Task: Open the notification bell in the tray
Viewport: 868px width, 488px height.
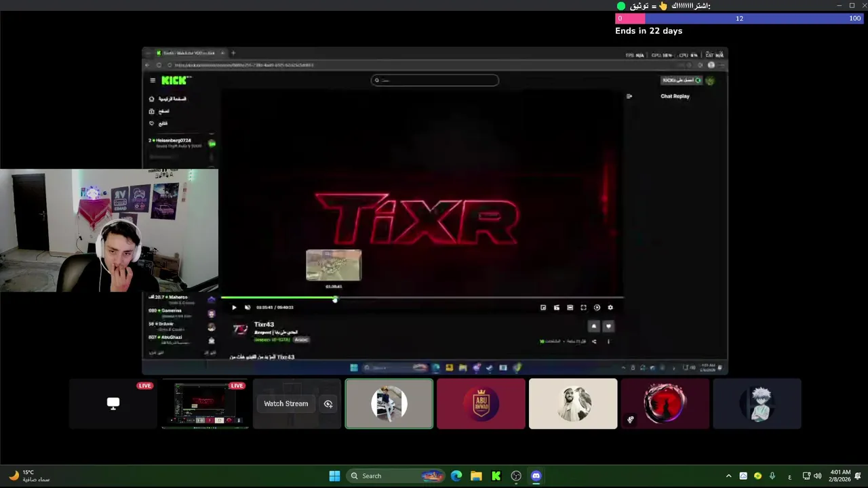Action: pyautogui.click(x=858, y=476)
